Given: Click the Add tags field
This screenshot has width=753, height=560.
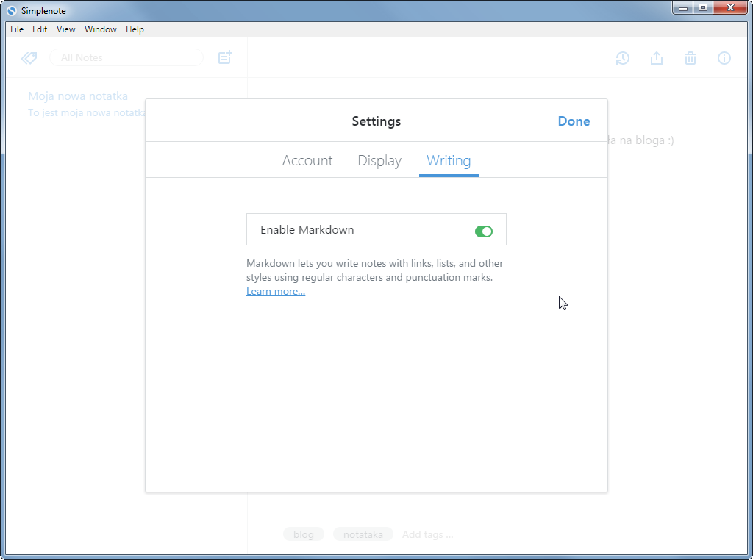Looking at the screenshot, I should [427, 534].
